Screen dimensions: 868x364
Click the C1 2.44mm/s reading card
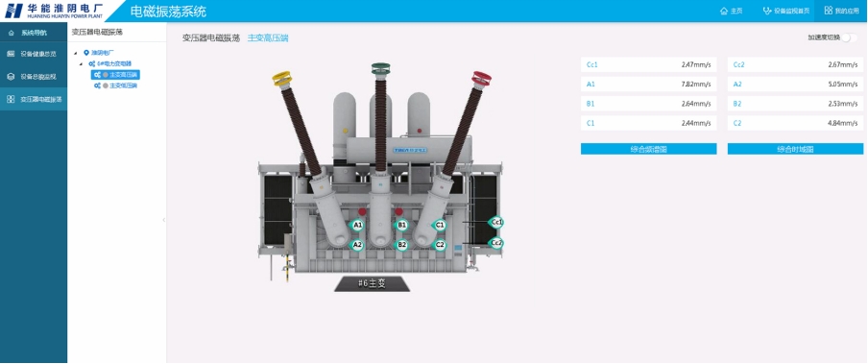[648, 123]
